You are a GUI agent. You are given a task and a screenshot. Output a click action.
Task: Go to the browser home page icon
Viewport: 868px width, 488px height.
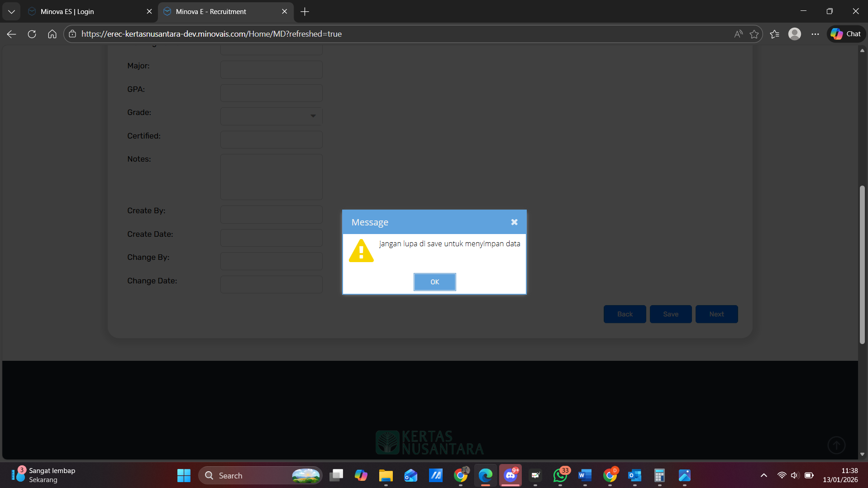(52, 34)
